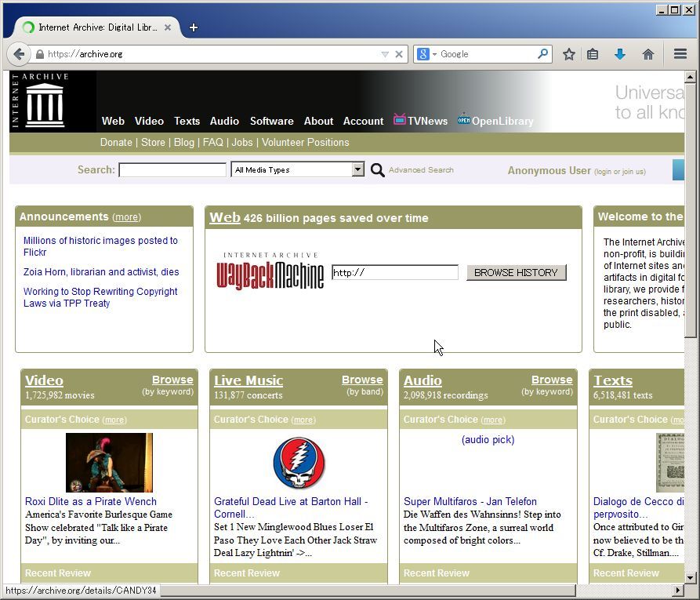Screen dimensions: 700x600
Task: Open the Video navigation item
Action: [149, 121]
